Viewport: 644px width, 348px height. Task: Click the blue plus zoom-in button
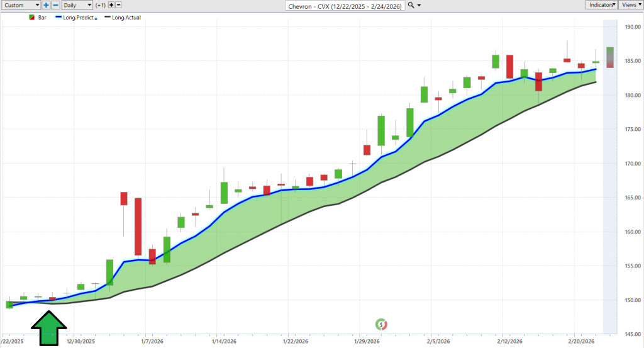click(46, 5)
